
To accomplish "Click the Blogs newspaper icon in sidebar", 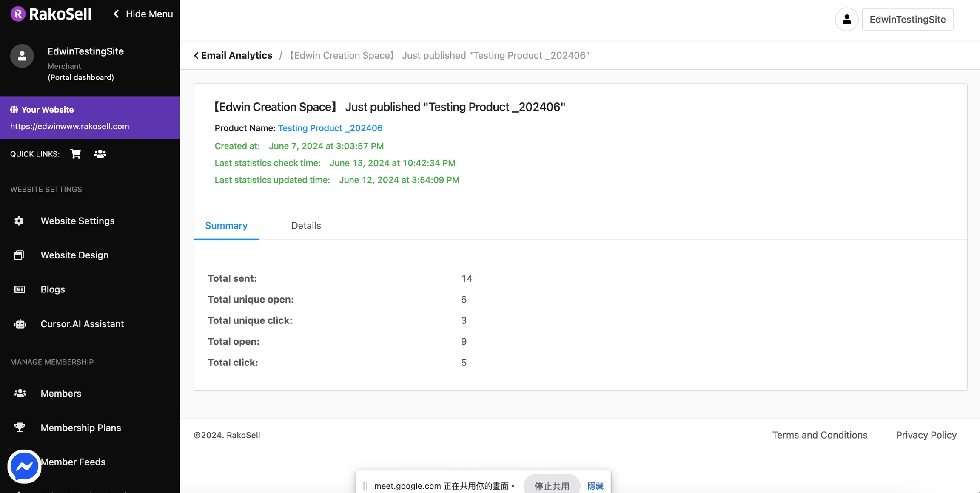I will pos(20,289).
